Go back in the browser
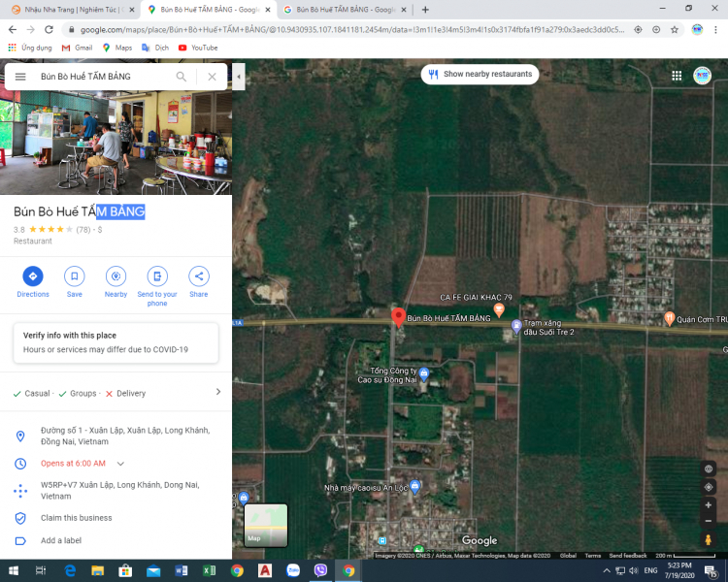 pos(13,30)
